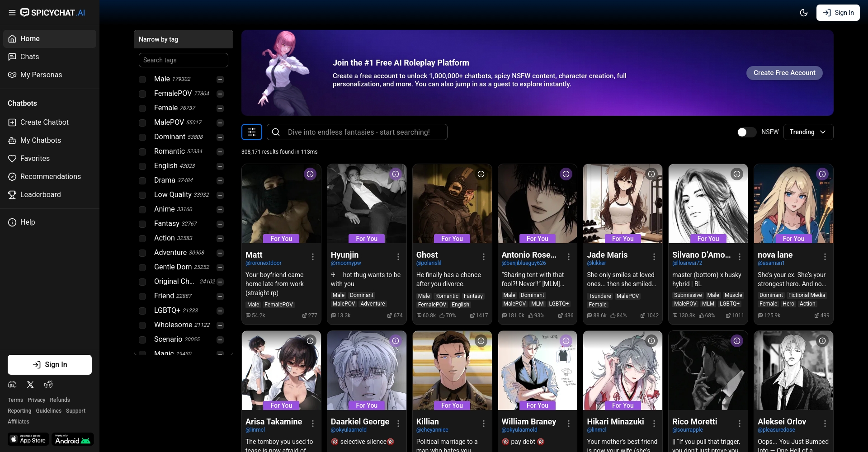
Task: Click the SpicyChat.AI logo
Action: pos(53,13)
